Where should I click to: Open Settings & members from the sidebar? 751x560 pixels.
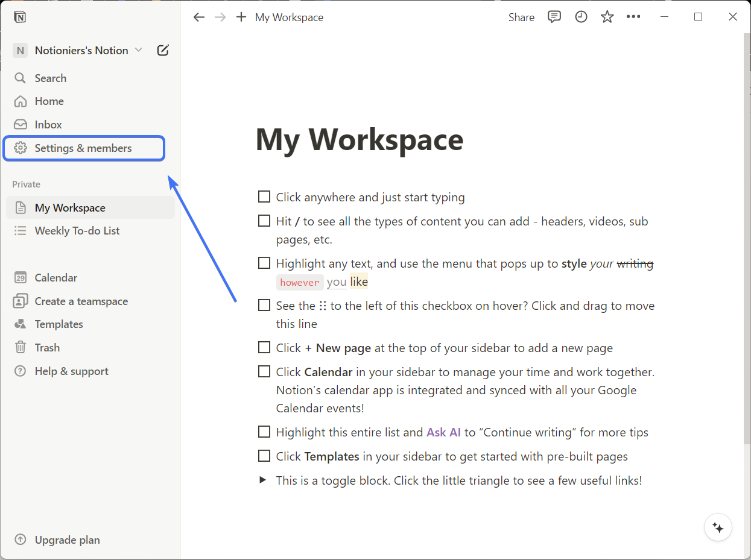pos(83,148)
